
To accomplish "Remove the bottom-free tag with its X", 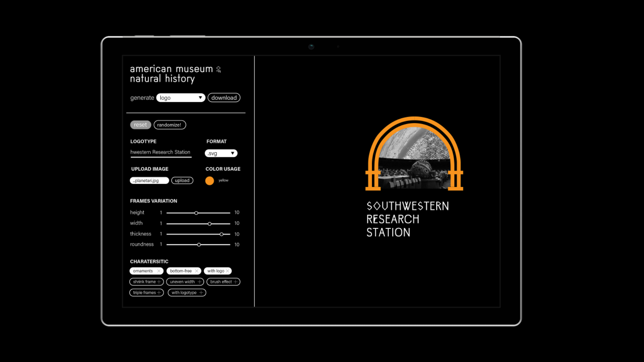I will 197,271.
